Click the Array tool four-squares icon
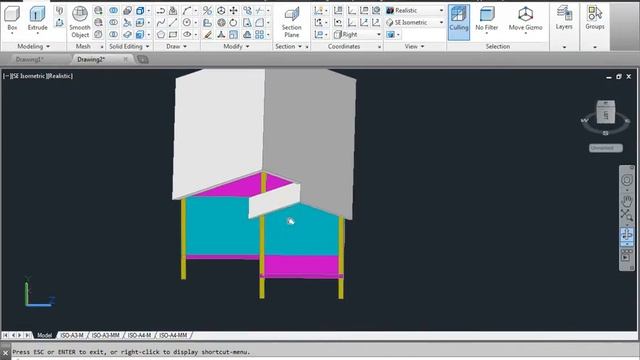The width and height of the screenshot is (640, 360). coord(260,35)
